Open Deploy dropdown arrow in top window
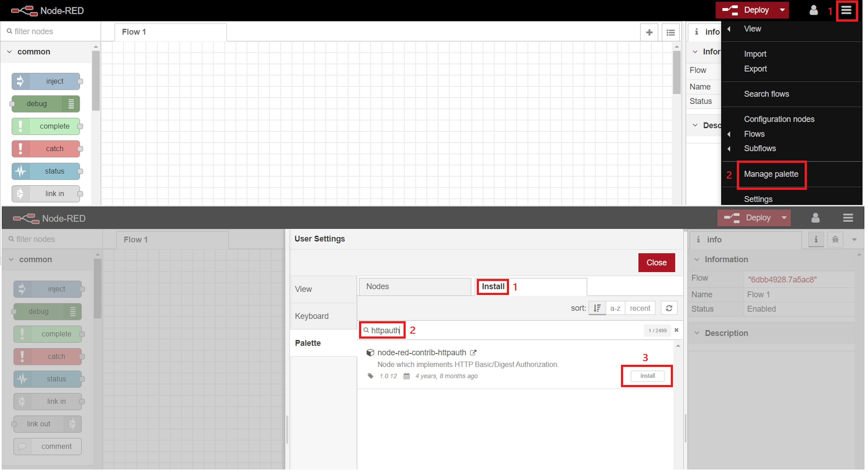Viewport: 868px width, 474px height. click(782, 10)
